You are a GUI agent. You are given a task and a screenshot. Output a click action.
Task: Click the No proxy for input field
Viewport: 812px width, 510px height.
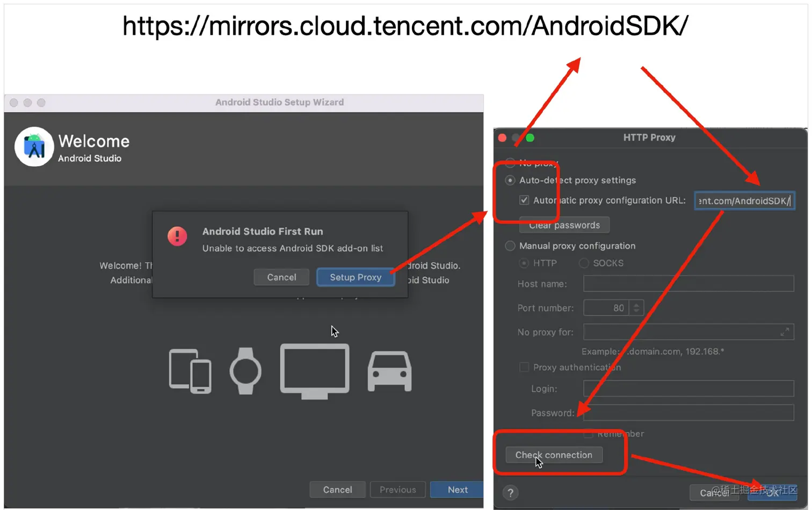(688, 332)
